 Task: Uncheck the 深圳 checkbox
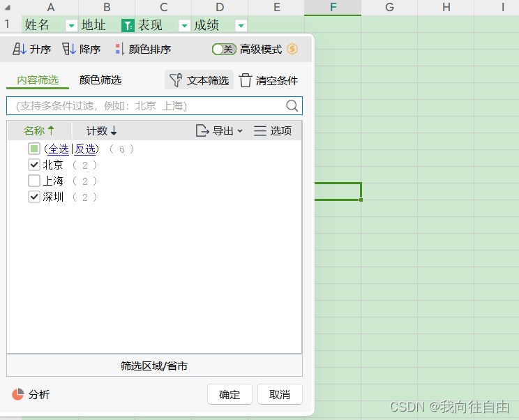(34, 197)
